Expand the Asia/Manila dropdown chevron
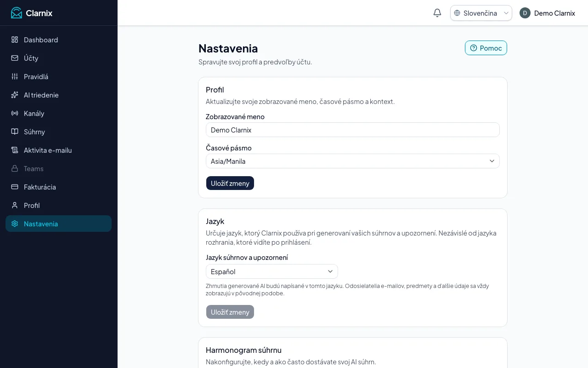The width and height of the screenshot is (588, 368). pyautogui.click(x=492, y=161)
